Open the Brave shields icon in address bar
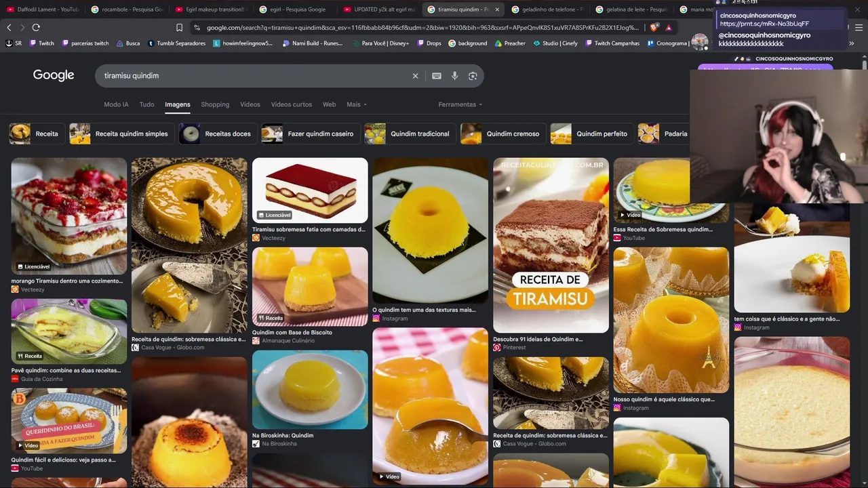The image size is (868, 488). (x=654, y=27)
